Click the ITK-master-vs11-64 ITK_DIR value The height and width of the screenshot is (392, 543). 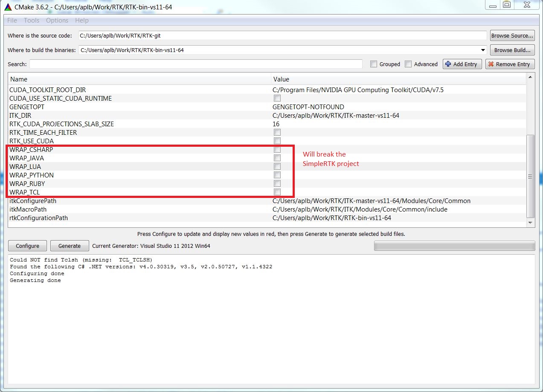(x=336, y=115)
